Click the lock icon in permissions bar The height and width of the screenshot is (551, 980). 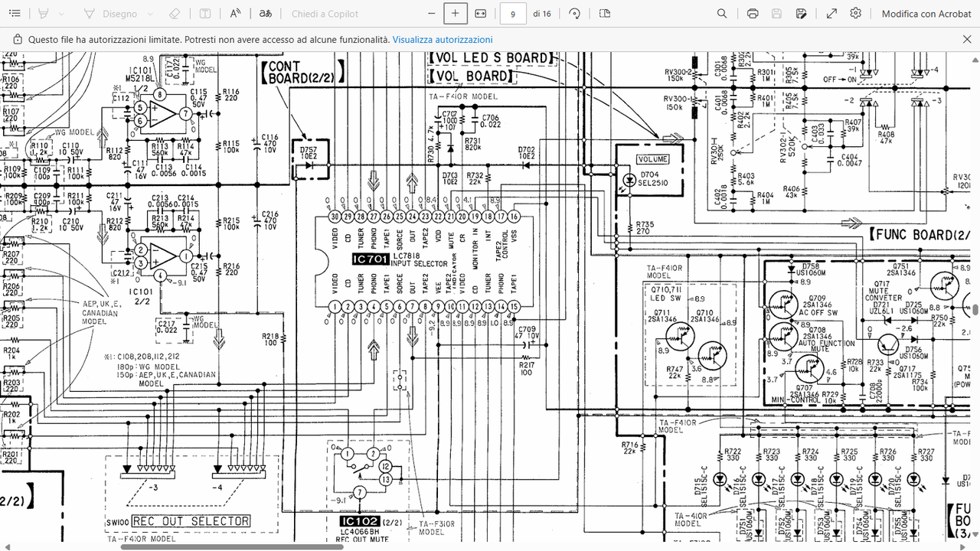click(18, 40)
